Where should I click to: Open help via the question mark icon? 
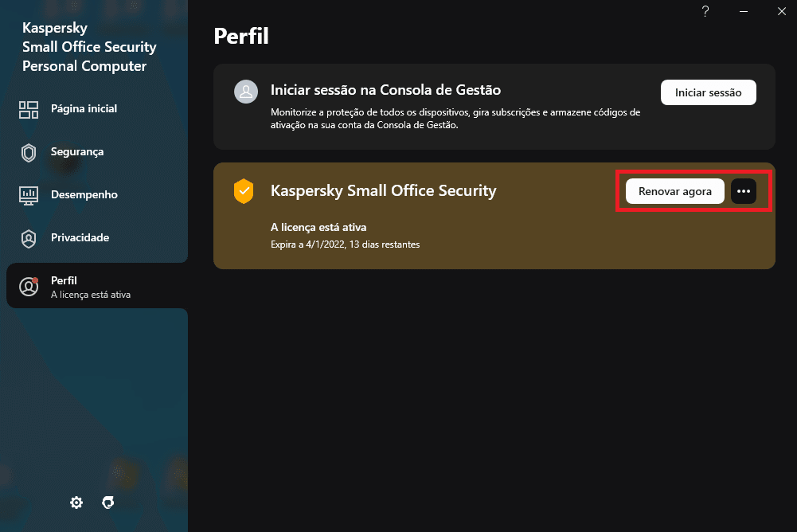click(x=705, y=11)
